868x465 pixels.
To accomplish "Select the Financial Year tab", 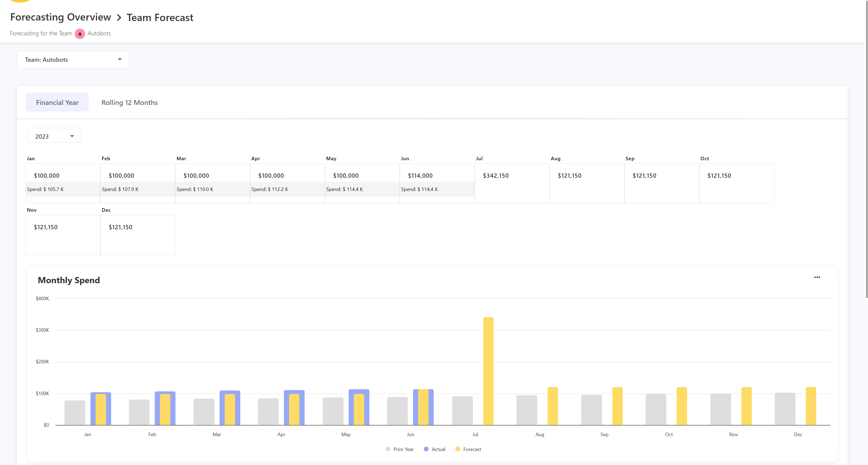I will [57, 102].
